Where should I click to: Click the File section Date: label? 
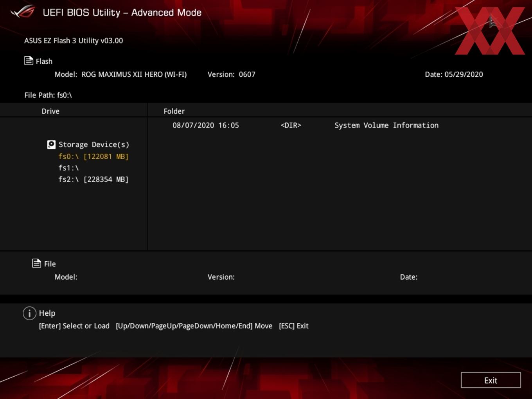pos(409,277)
